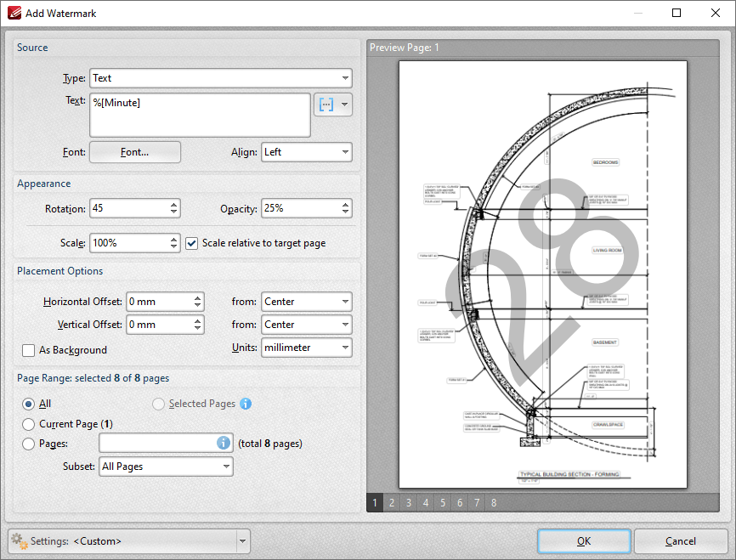Click the Font... button
The width and height of the screenshot is (736, 560).
coord(135,152)
